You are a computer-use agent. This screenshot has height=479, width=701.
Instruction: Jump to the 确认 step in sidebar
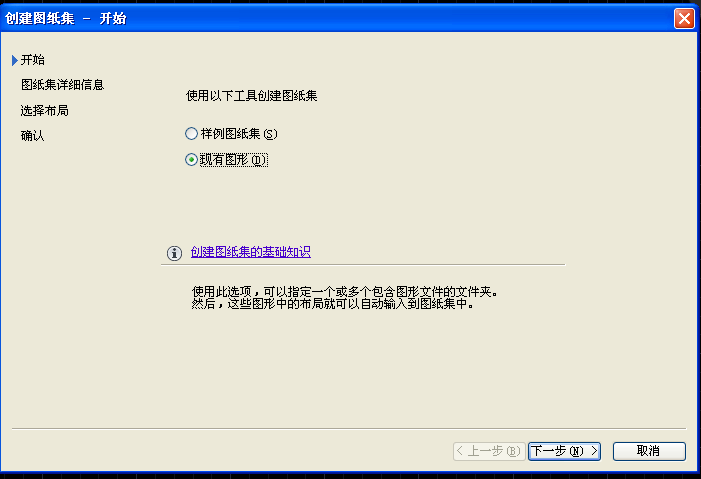pyautogui.click(x=33, y=135)
